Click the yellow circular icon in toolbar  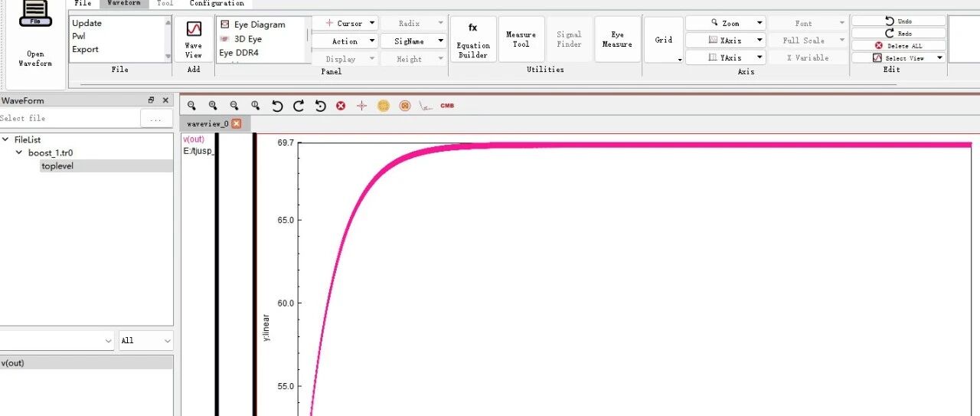(384, 106)
